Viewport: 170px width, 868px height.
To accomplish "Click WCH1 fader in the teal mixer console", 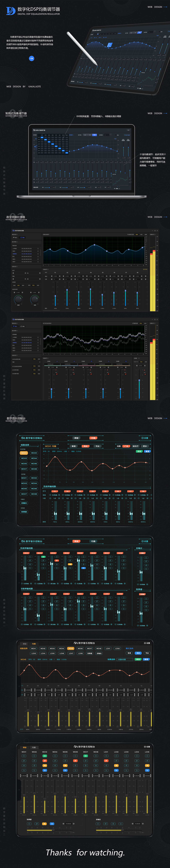I will (x=25, y=568).
